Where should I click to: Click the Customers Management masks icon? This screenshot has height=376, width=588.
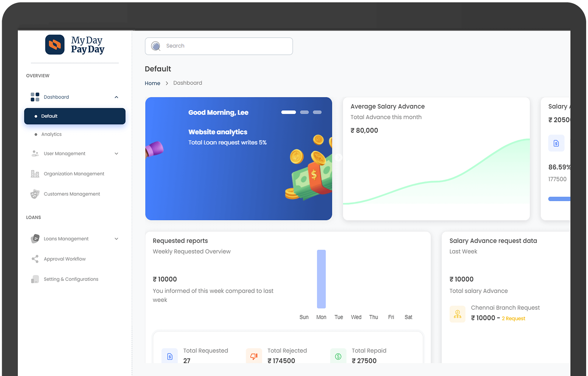click(35, 194)
